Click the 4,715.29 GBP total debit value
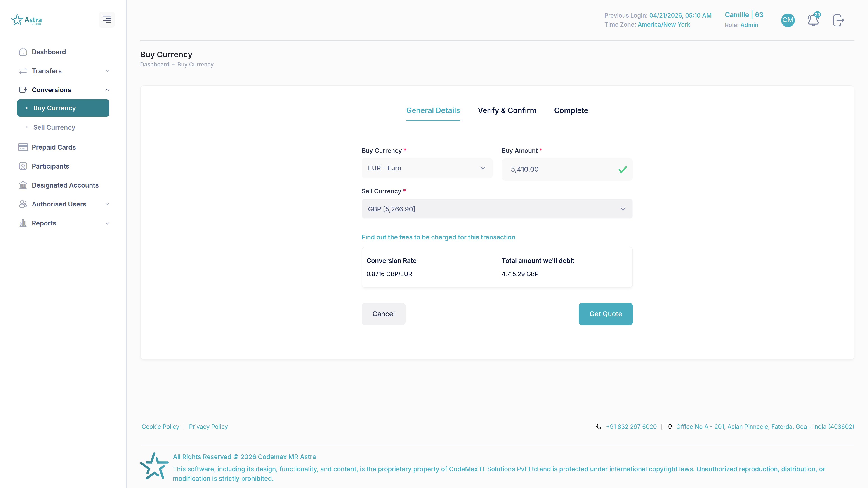Viewport: 868px width, 488px height. click(x=520, y=274)
